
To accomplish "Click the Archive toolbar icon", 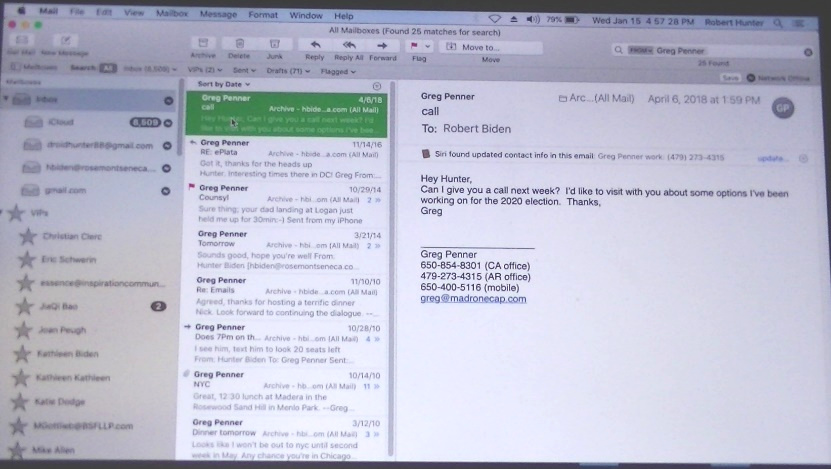I will click(x=203, y=43).
